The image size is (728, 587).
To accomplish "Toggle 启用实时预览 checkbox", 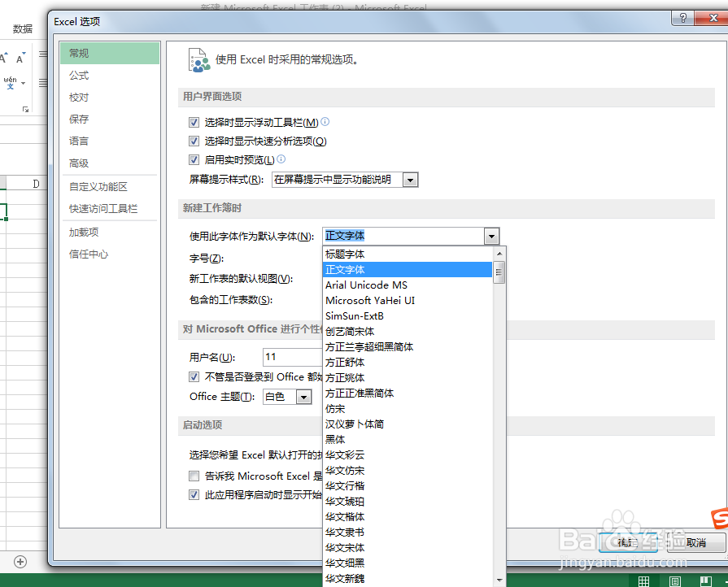I will click(x=194, y=160).
